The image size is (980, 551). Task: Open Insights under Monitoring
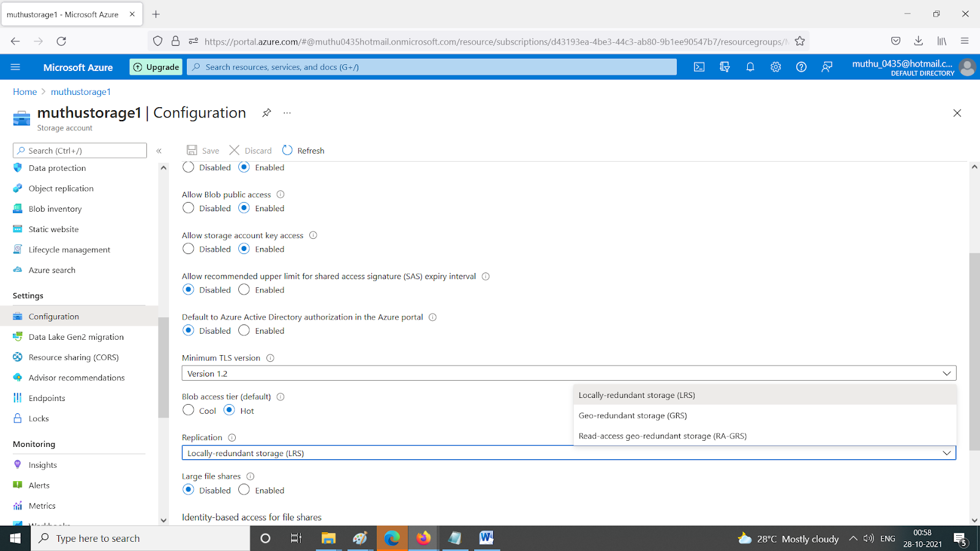click(x=42, y=465)
